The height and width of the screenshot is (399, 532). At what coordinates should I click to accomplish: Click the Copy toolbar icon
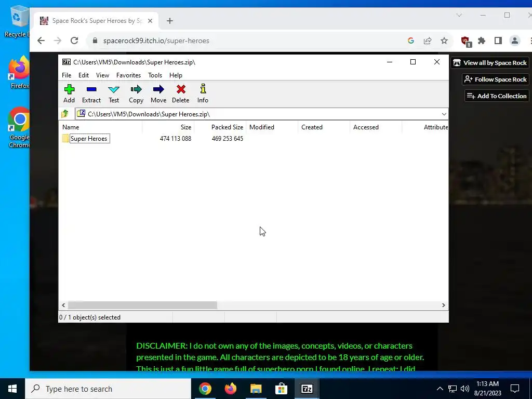coord(136,94)
